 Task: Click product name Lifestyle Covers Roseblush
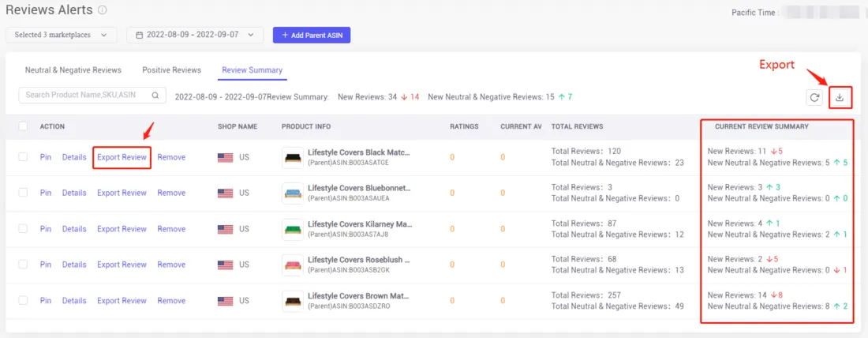[x=358, y=260]
